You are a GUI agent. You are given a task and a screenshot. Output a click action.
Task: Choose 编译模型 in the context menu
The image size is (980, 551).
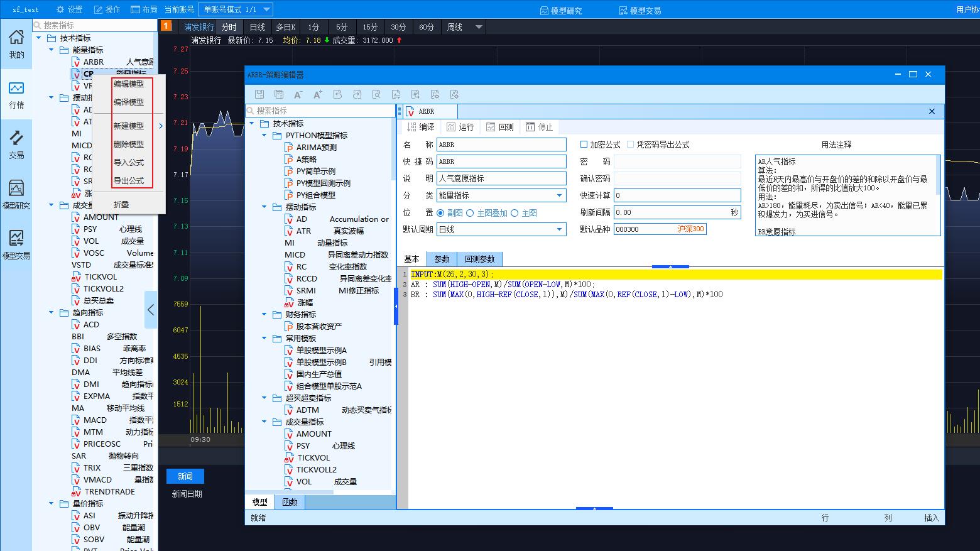[129, 102]
